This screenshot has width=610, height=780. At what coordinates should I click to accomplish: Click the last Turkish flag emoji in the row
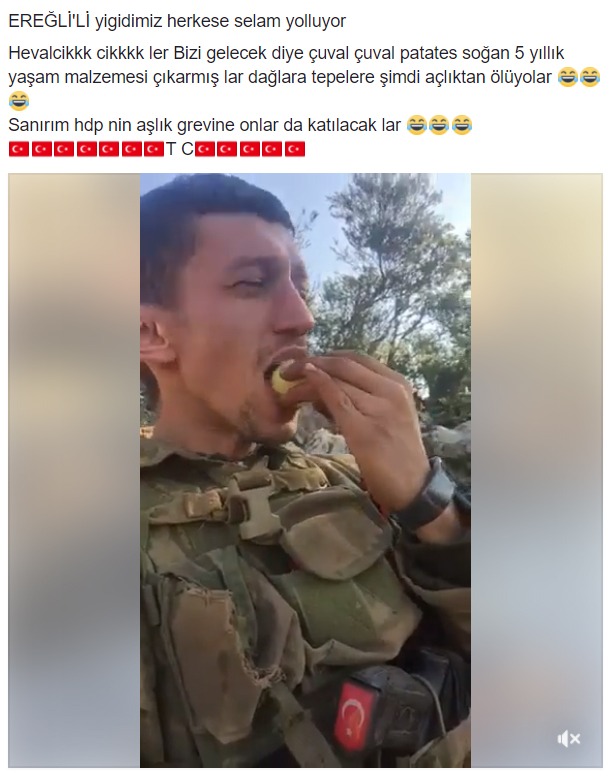(x=295, y=149)
